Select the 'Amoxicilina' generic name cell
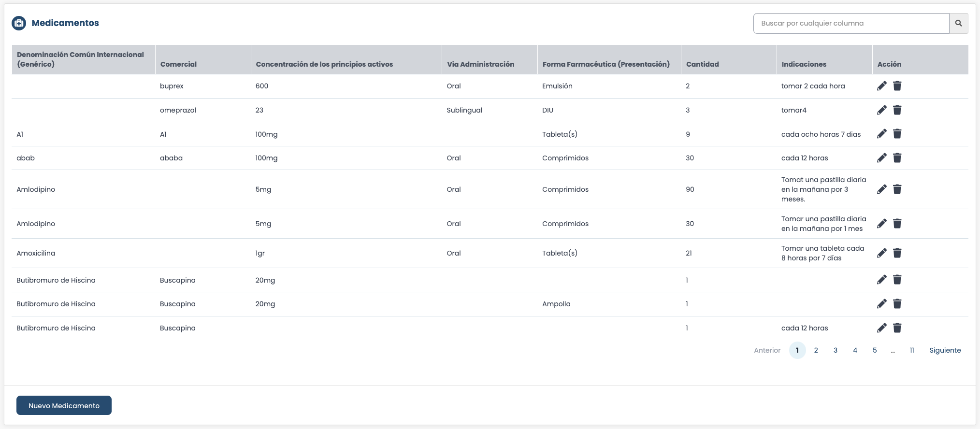Viewport: 980px width, 429px height. (x=36, y=253)
